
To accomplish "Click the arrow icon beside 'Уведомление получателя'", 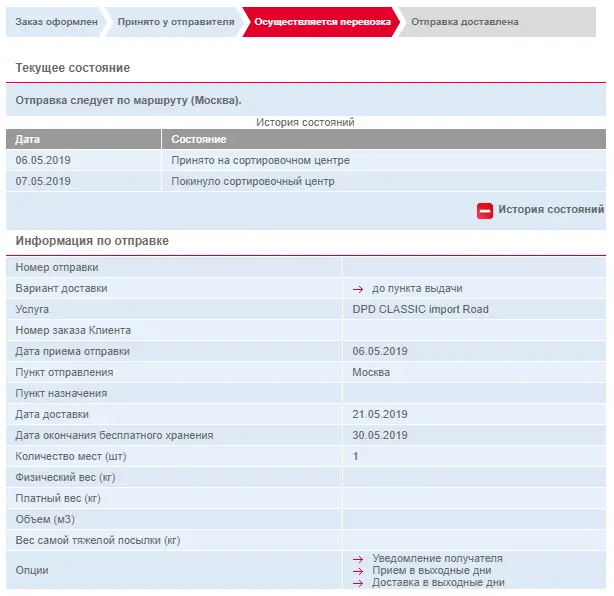I will pos(358,559).
